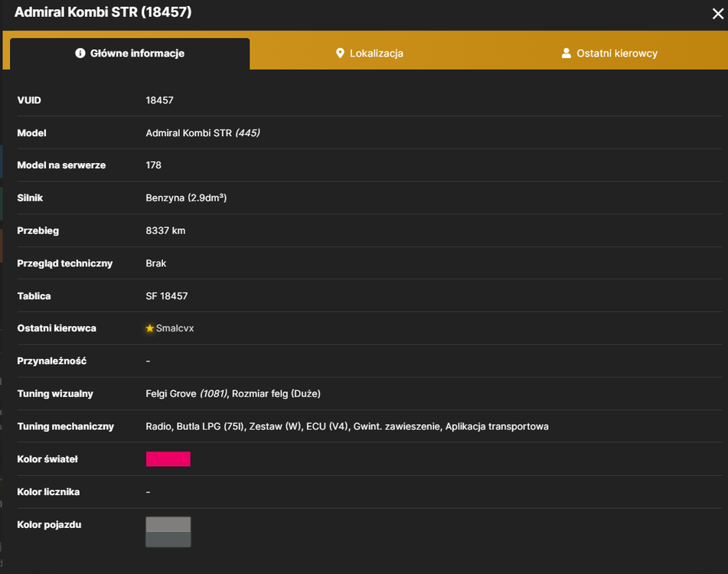728x574 pixels.
Task: Click the Kolor pojazdu row label
Action: (49, 525)
